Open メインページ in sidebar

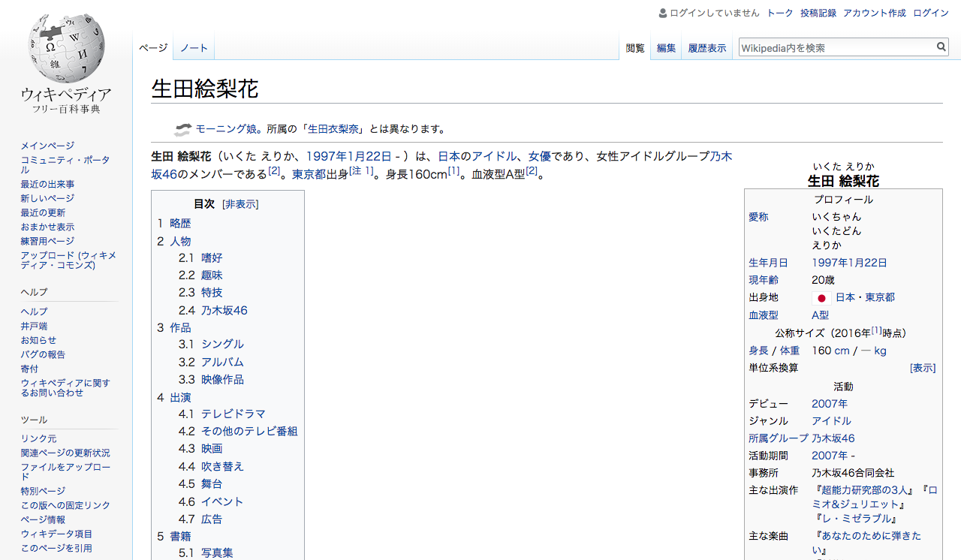point(47,146)
